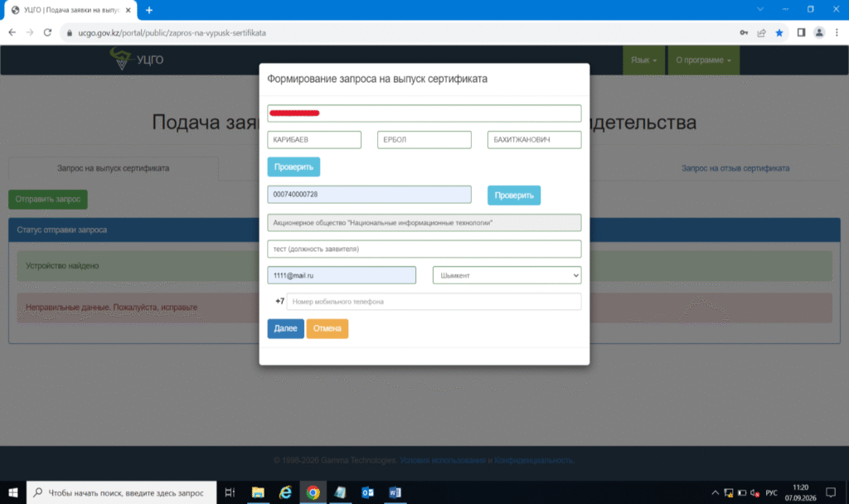Bookmark this page with star icon
The width and height of the screenshot is (849, 504).
(x=779, y=33)
